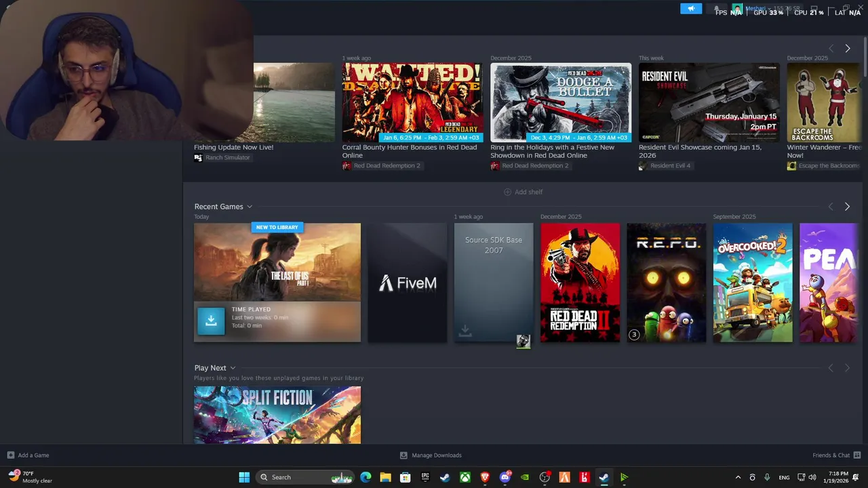This screenshot has height=488, width=868.
Task: Open fishing lake news image
Action: pyautogui.click(x=294, y=102)
